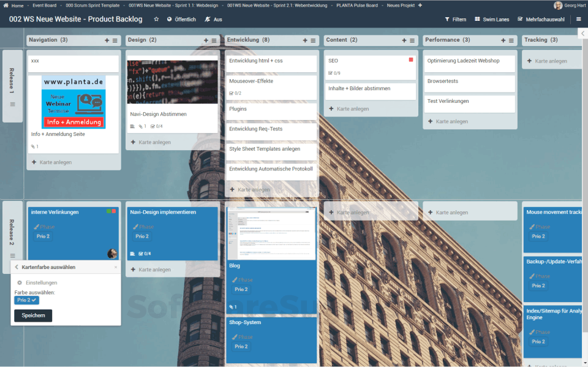Open Navi-Design Abstimmen code image thumbnail

[173, 82]
